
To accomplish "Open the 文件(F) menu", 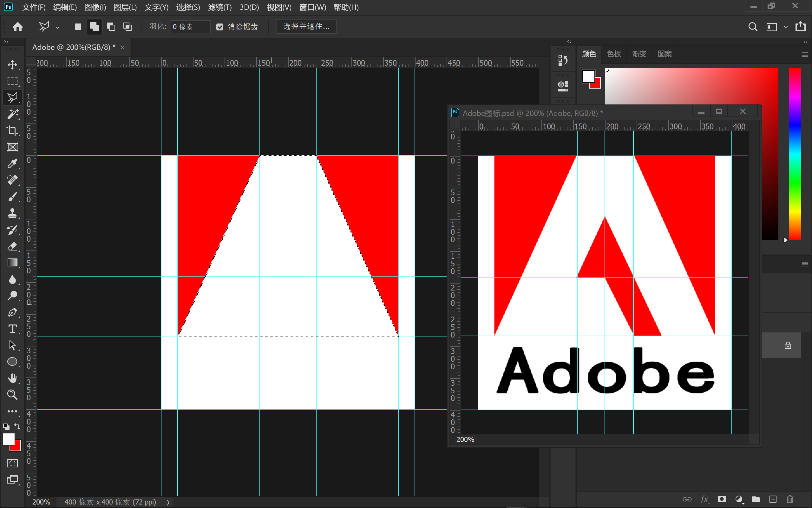I will click(x=34, y=7).
